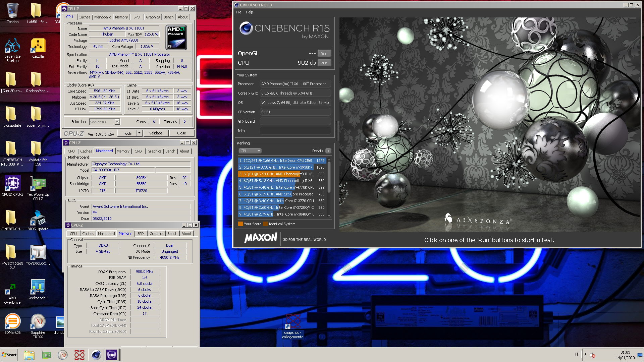Expand the ranking Details arrow

click(328, 151)
